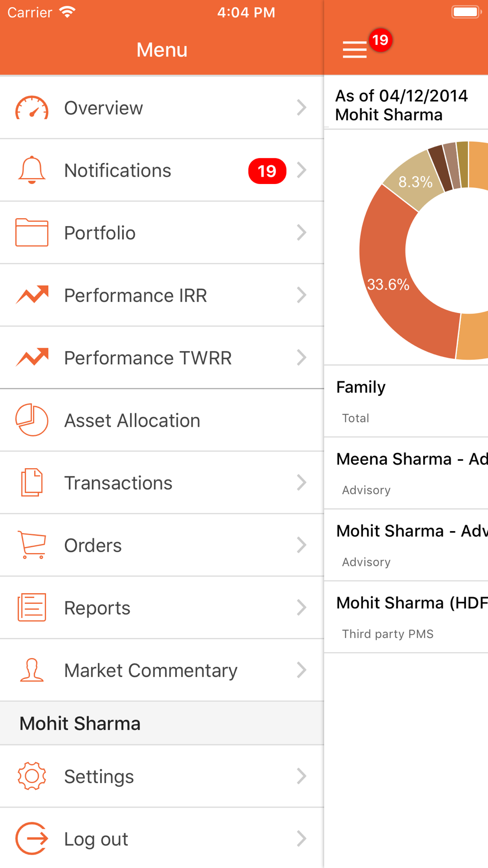This screenshot has height=868, width=488.
Task: Expand Transactions using its chevron arrow
Action: click(302, 483)
